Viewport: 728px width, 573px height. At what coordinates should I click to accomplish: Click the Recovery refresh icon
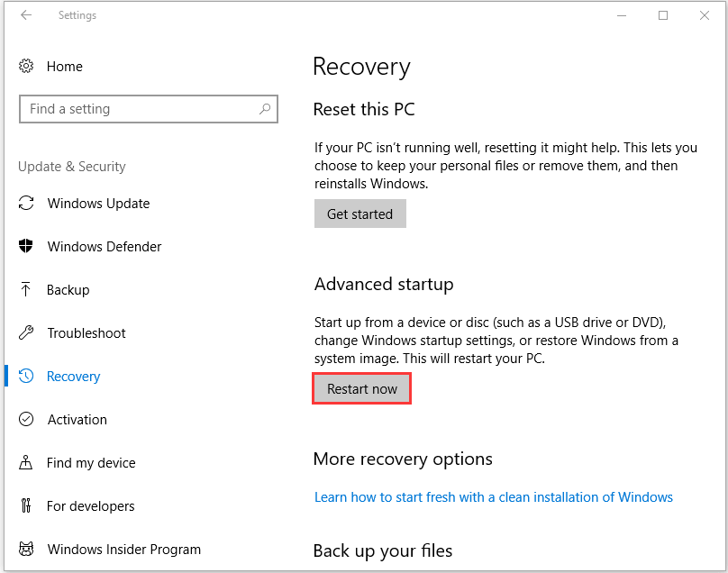(26, 377)
